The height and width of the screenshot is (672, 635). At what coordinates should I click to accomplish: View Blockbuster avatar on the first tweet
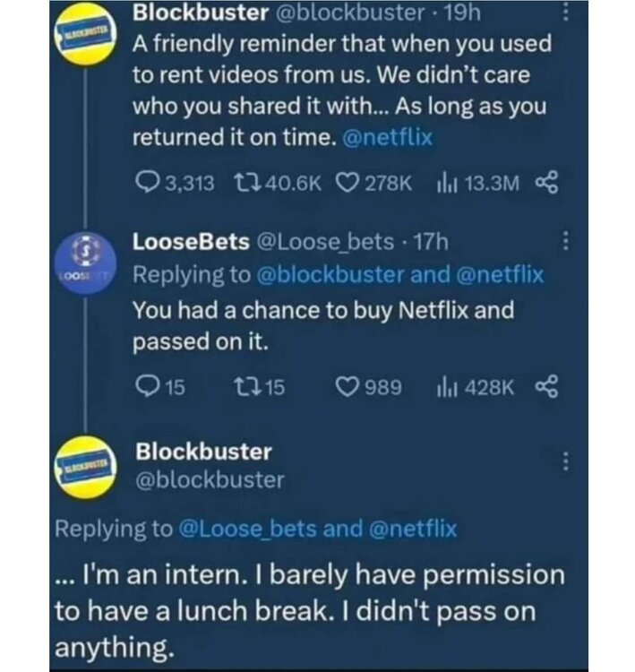tap(84, 33)
